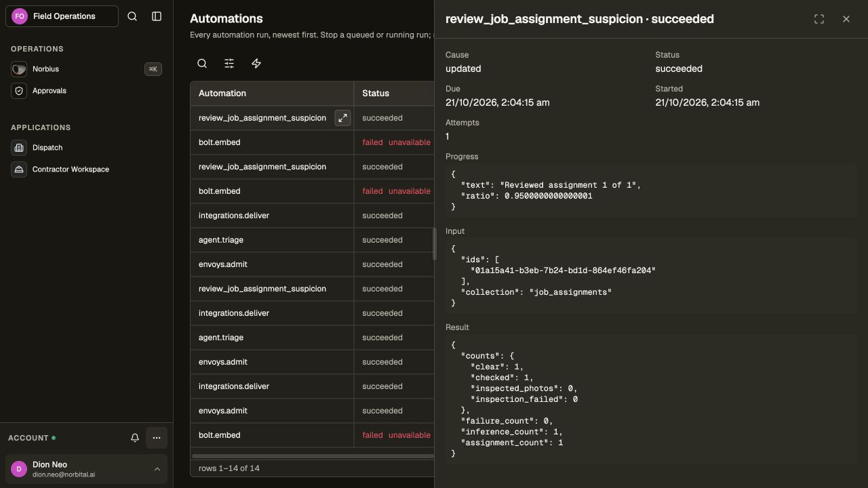Click the vertical table scrollbar handle
Image resolution: width=868 pixels, height=488 pixels.
click(x=434, y=244)
